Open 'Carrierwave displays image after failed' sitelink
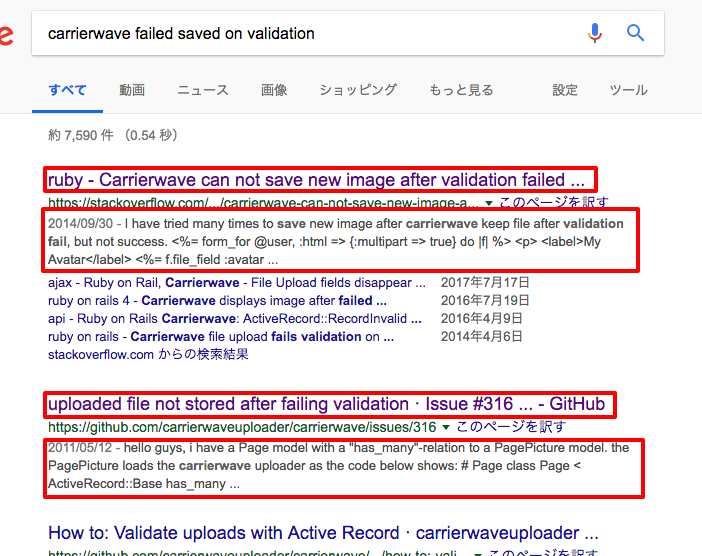Image resolution: width=702 pixels, height=556 pixels. pyautogui.click(x=217, y=301)
